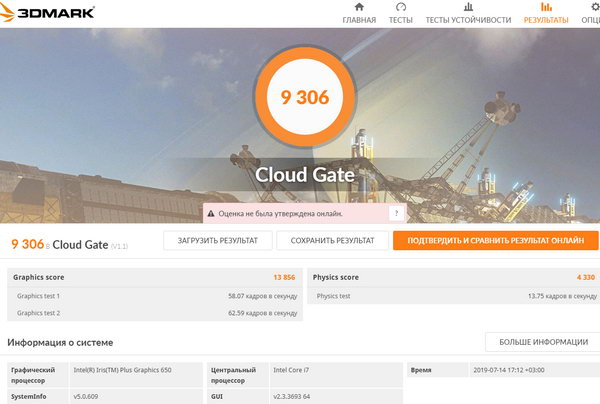This screenshot has width=600, height=404.
Task: Click the Время label
Action: click(421, 370)
